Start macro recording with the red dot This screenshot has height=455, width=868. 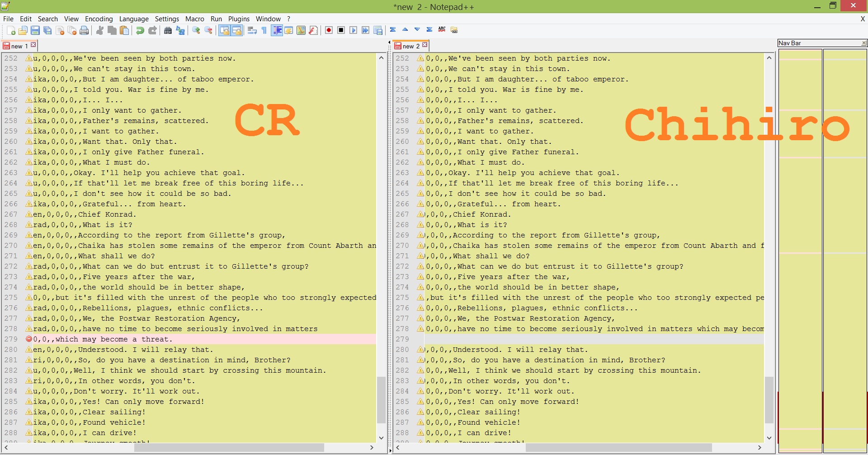pyautogui.click(x=329, y=30)
